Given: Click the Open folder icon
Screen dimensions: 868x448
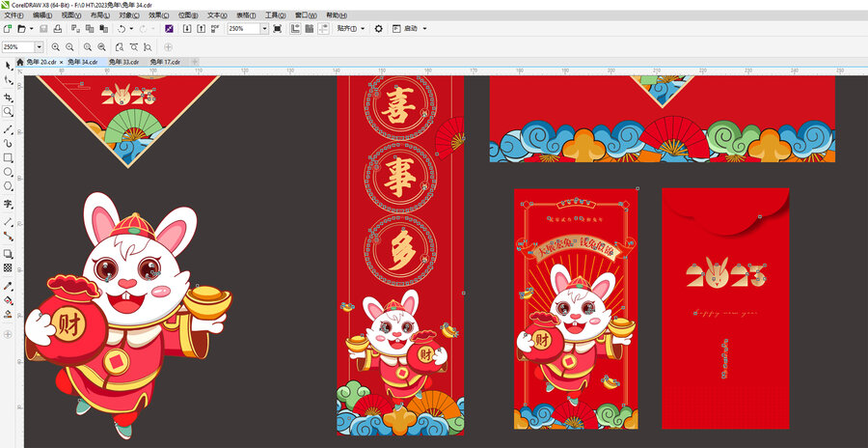Looking at the screenshot, I should coord(21,28).
